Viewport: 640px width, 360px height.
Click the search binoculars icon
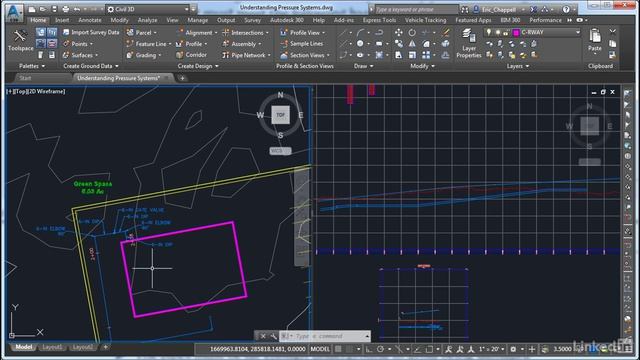465,9
